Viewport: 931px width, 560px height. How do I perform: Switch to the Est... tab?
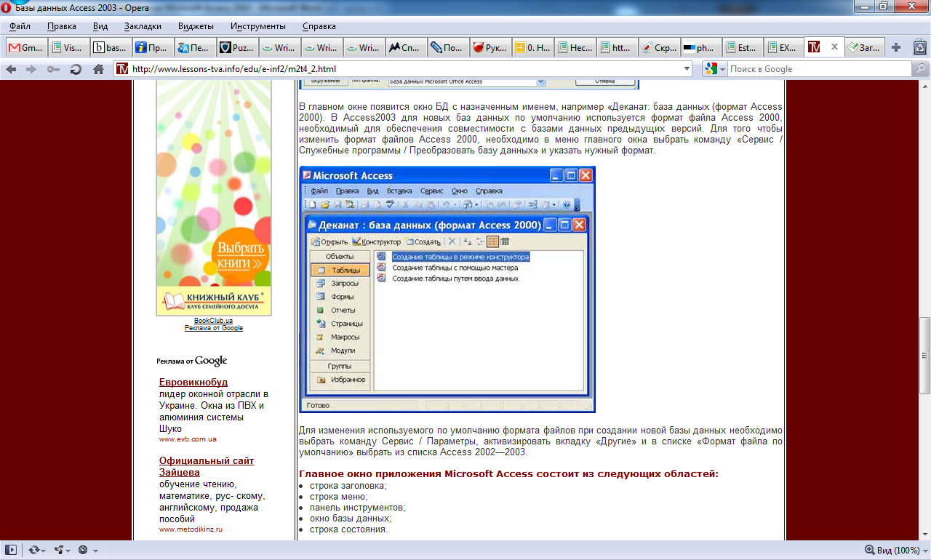pos(743,48)
